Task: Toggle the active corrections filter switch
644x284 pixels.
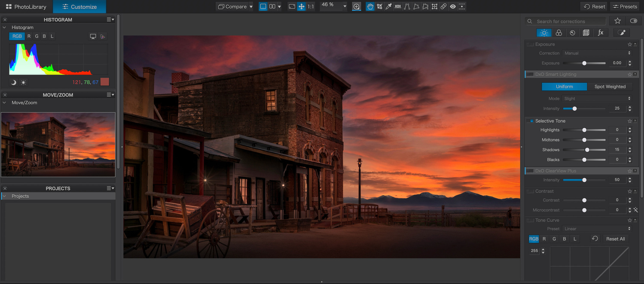Action: click(633, 21)
